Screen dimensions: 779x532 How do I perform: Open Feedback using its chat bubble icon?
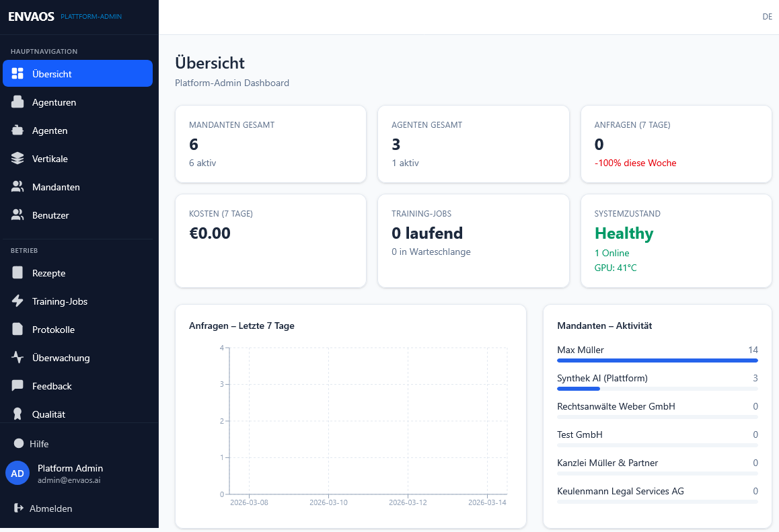(17, 386)
